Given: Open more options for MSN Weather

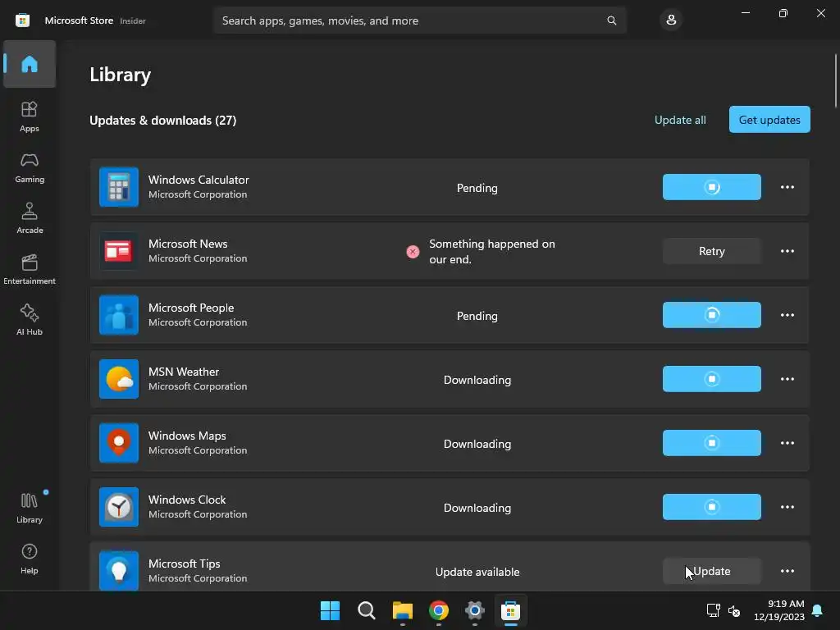Looking at the screenshot, I should click(x=787, y=379).
